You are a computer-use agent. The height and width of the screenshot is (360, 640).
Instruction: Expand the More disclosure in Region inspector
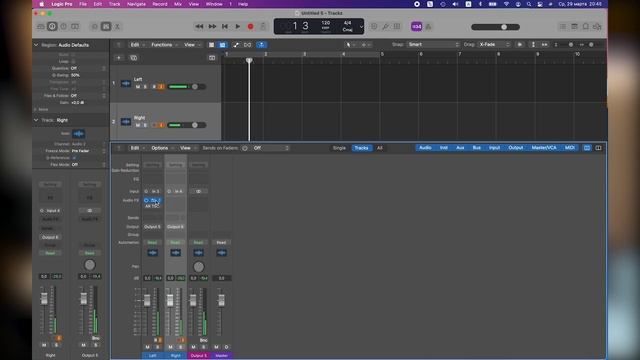click(x=35, y=109)
